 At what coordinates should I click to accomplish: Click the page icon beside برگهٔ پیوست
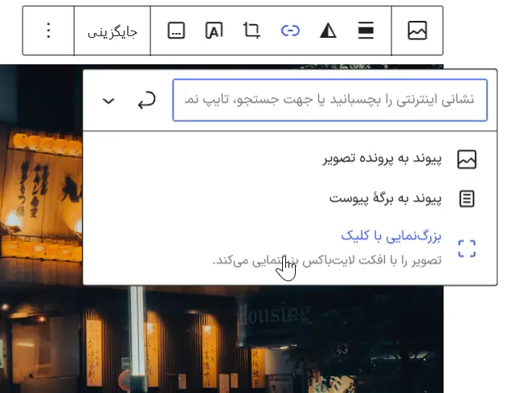467,199
